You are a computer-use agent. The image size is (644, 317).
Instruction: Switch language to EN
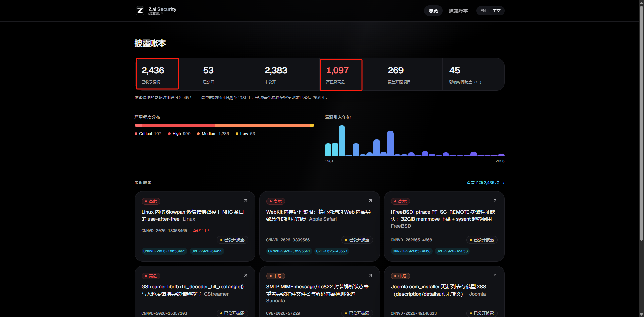point(483,11)
